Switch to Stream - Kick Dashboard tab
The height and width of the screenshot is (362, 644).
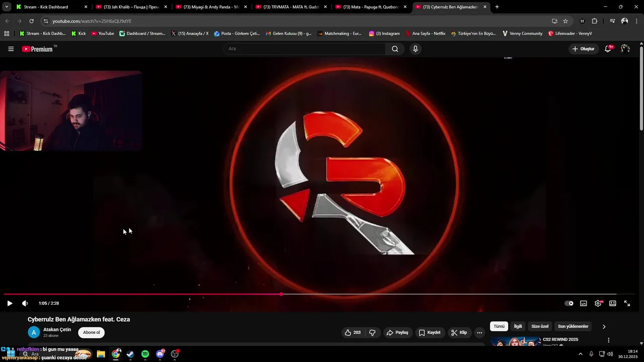[x=51, y=7]
